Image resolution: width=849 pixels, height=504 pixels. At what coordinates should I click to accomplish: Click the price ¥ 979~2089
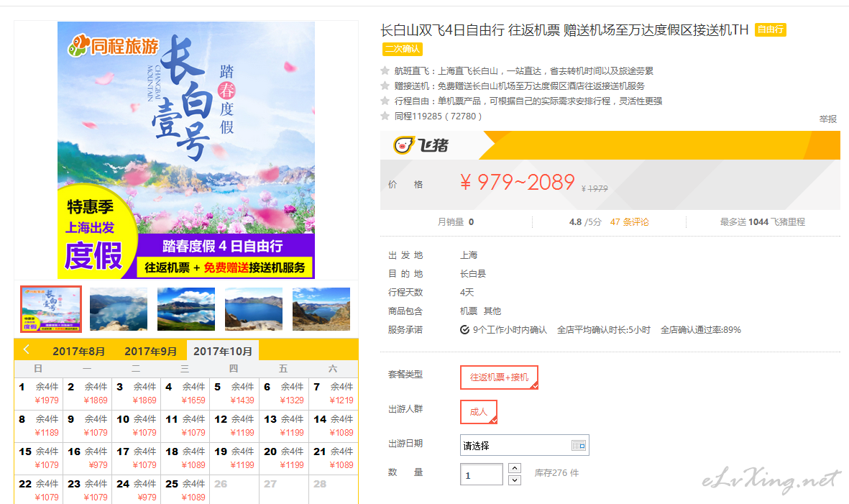pos(517,183)
